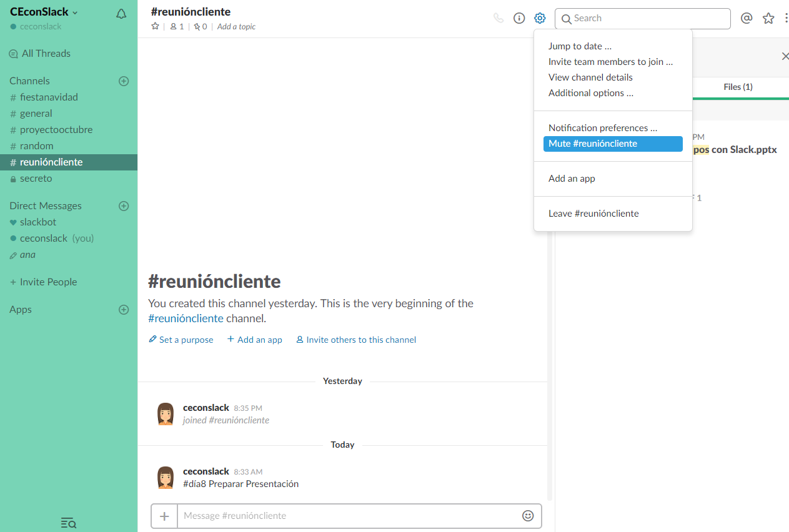789x532 pixels.
Task: Close the right search results panel
Action: 785,56
